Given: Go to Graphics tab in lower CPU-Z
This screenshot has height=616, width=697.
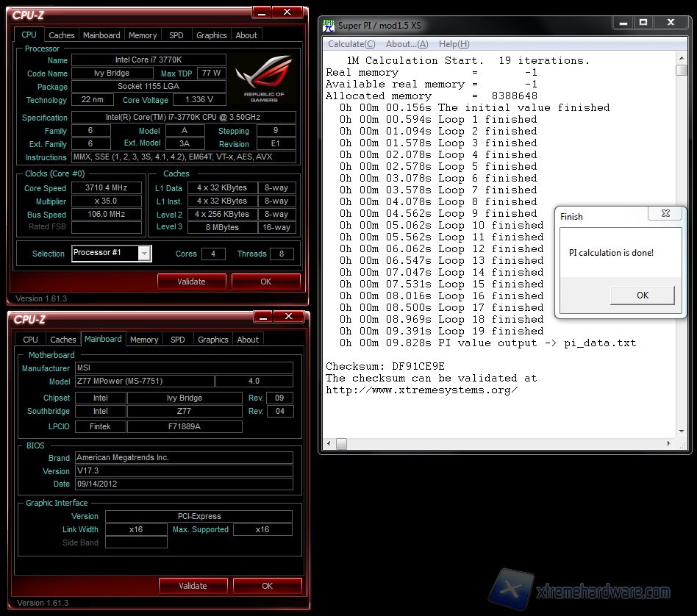Looking at the screenshot, I should pos(213,340).
